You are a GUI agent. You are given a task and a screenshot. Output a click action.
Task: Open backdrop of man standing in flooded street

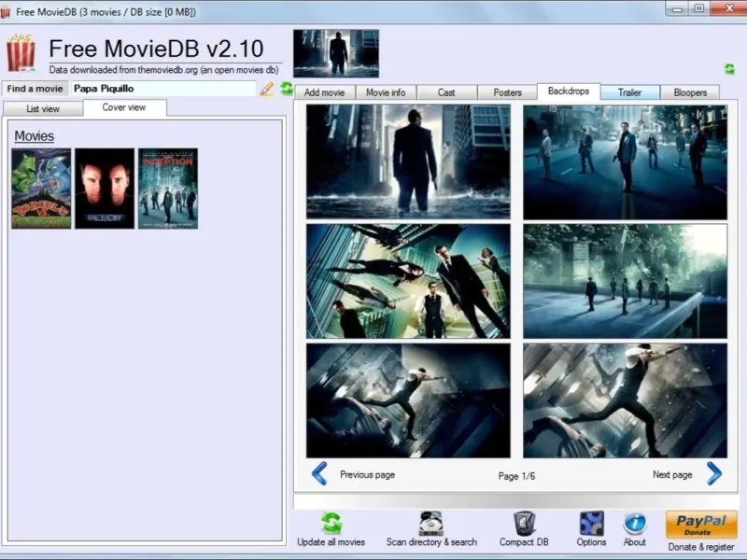408,161
